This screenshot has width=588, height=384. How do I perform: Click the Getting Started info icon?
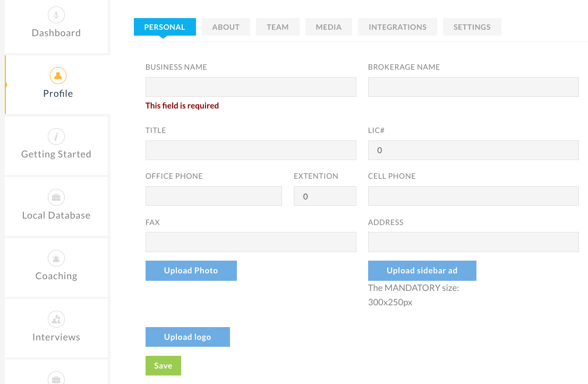pos(56,136)
